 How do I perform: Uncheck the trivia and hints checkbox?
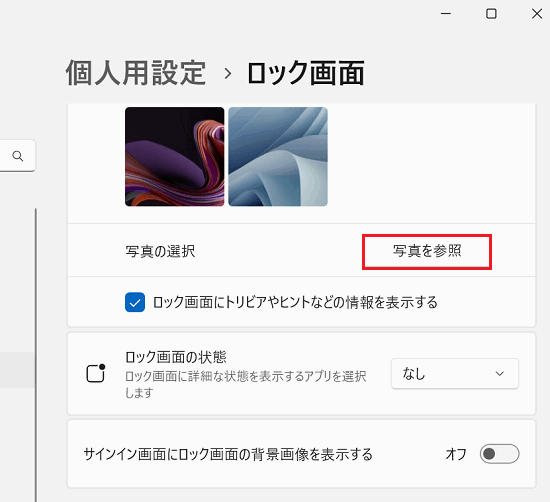(x=135, y=302)
